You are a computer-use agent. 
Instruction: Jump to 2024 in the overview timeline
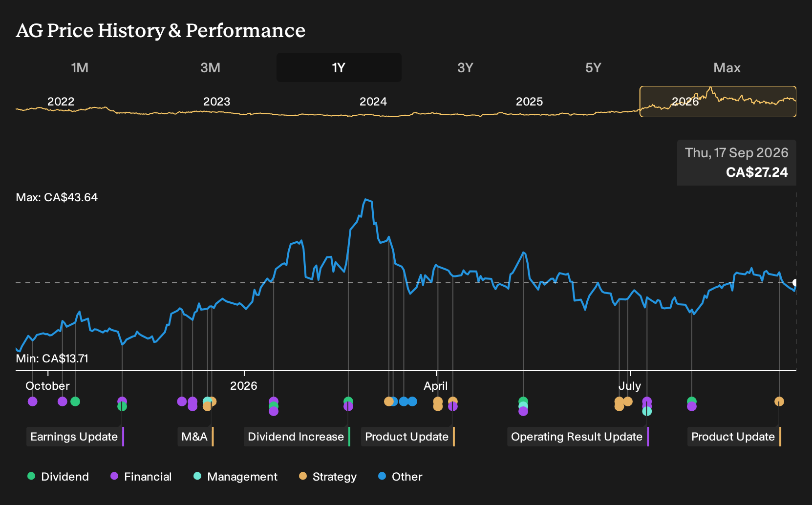point(373,102)
